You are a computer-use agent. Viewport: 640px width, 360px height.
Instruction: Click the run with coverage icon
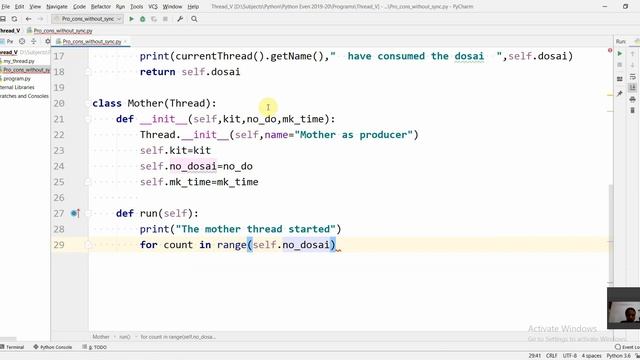point(154,19)
